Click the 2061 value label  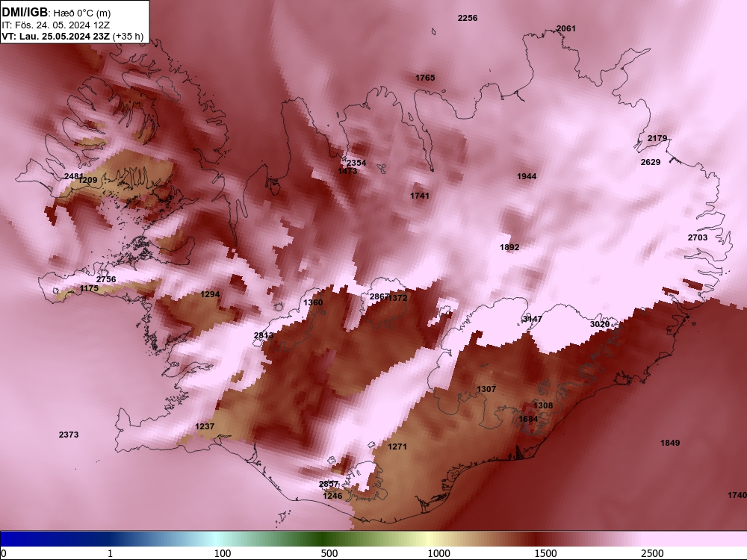click(566, 28)
